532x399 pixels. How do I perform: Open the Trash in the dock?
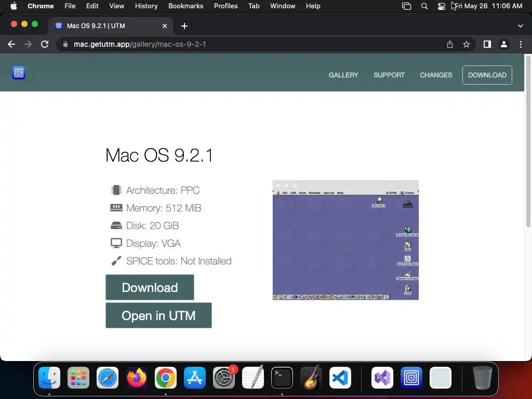tap(482, 378)
